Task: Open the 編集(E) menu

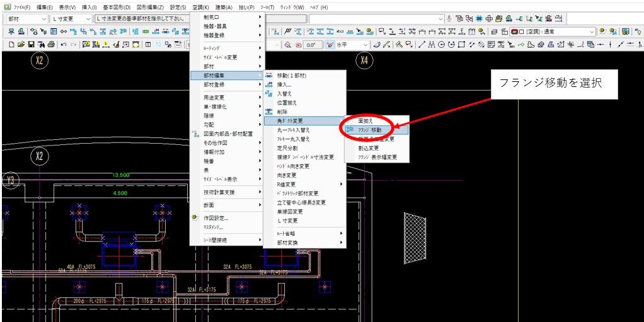Action: tap(44, 8)
